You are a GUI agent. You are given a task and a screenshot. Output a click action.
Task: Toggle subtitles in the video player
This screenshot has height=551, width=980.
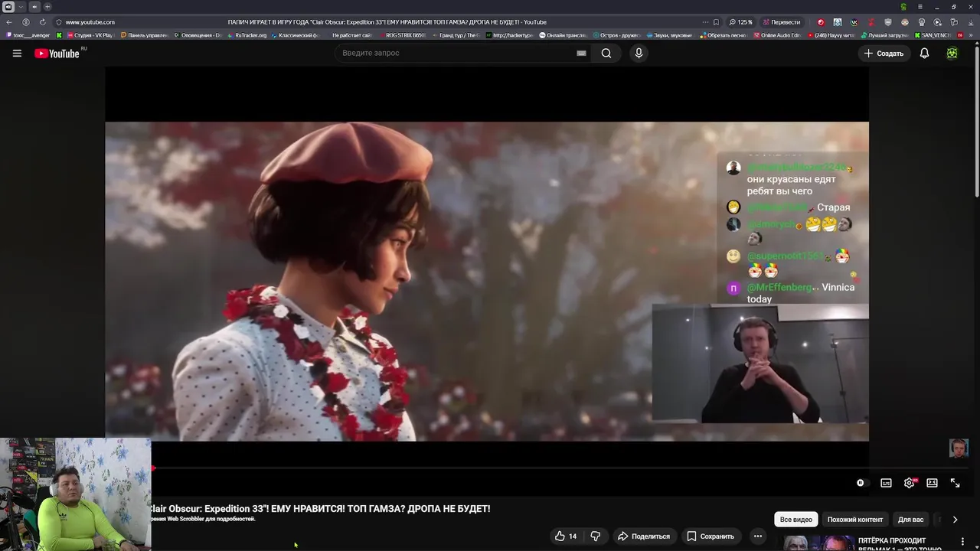886,483
